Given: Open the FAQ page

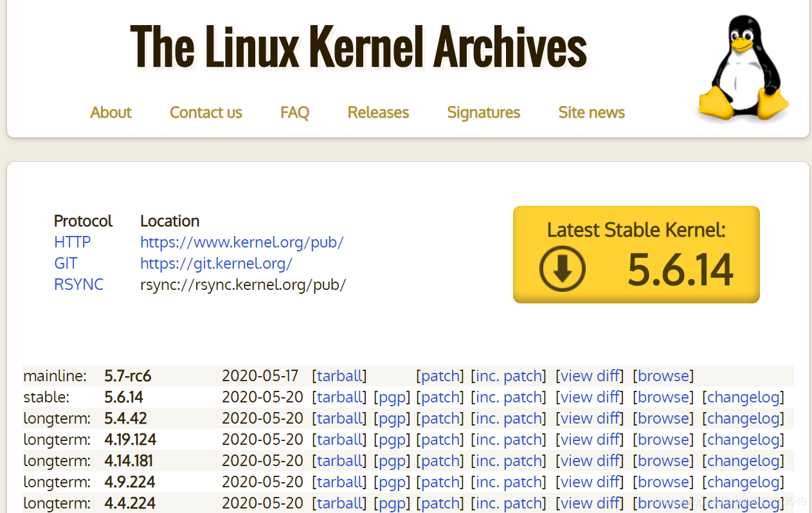Looking at the screenshot, I should pyautogui.click(x=294, y=113).
